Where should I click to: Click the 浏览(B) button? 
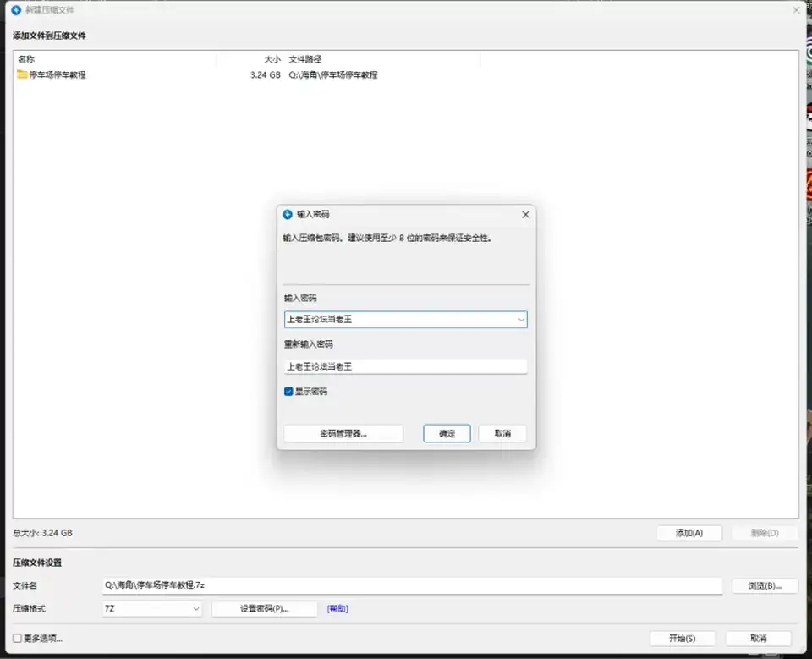pos(765,586)
